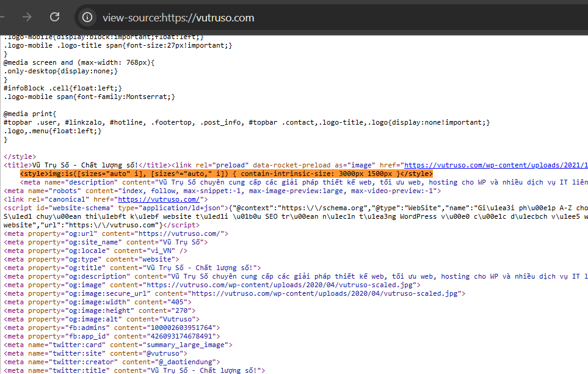Click the browser Forward arrow
The height and width of the screenshot is (374, 588).
click(x=27, y=17)
